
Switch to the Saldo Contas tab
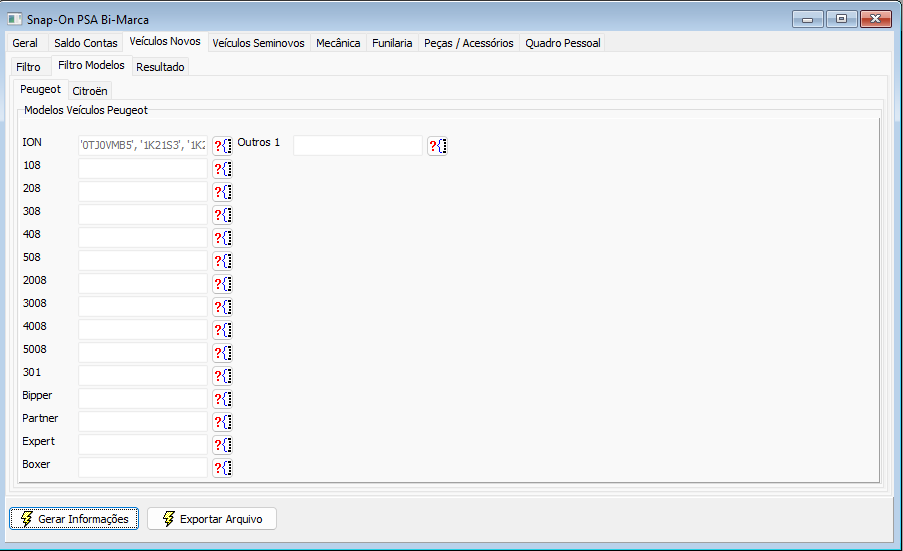click(x=85, y=43)
